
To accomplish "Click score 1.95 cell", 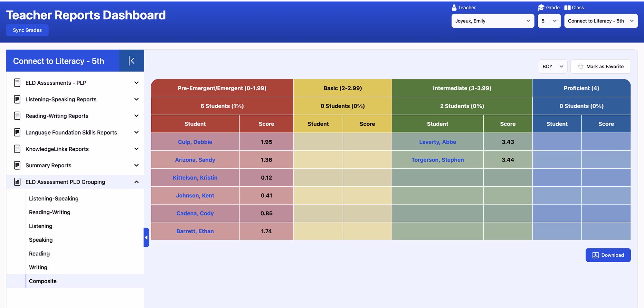I will pos(266,142).
